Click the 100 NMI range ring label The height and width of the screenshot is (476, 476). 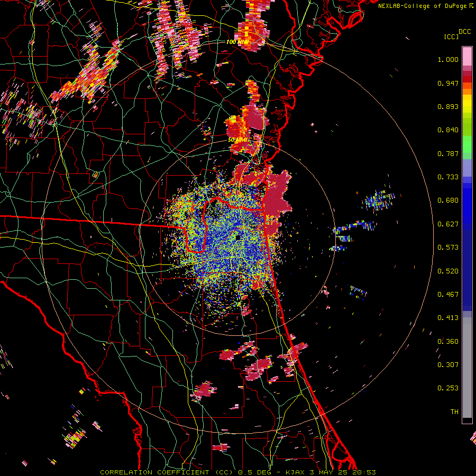pyautogui.click(x=237, y=42)
